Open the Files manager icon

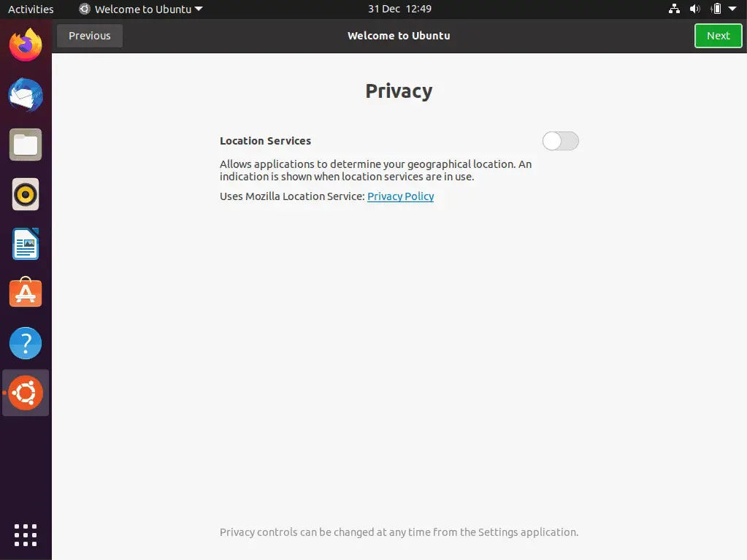26,145
